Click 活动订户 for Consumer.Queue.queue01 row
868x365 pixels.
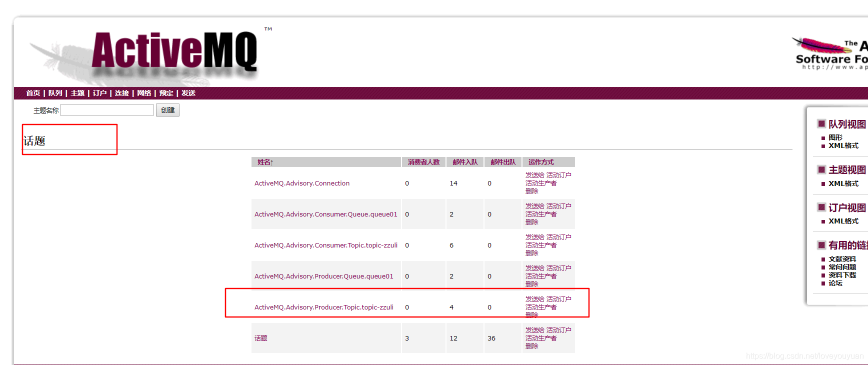[558, 206]
